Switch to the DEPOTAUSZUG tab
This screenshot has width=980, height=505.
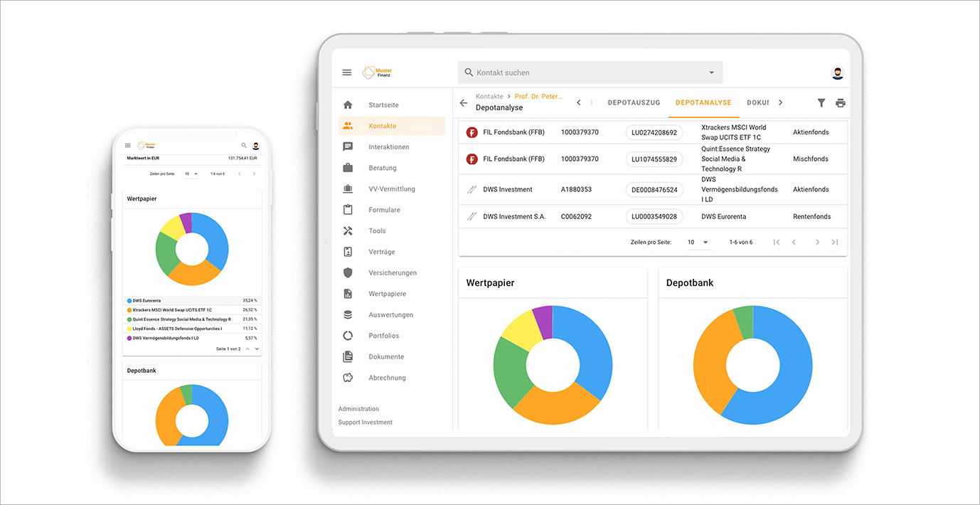pyautogui.click(x=634, y=102)
